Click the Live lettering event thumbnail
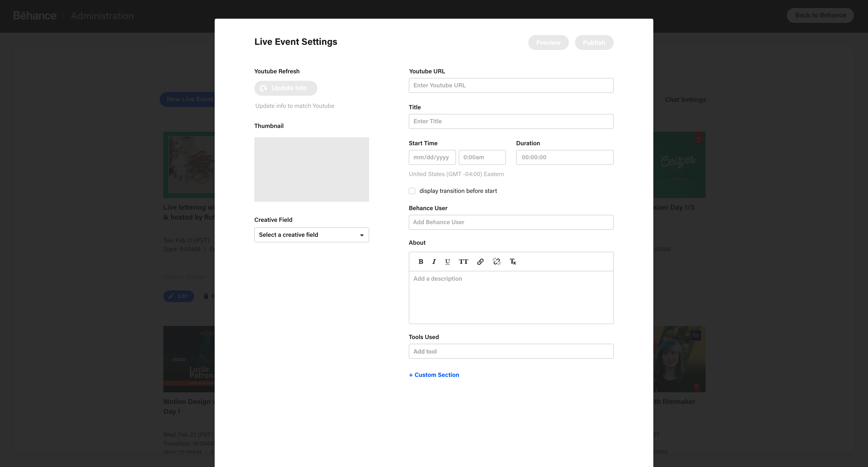This screenshot has height=467, width=868. (x=189, y=165)
